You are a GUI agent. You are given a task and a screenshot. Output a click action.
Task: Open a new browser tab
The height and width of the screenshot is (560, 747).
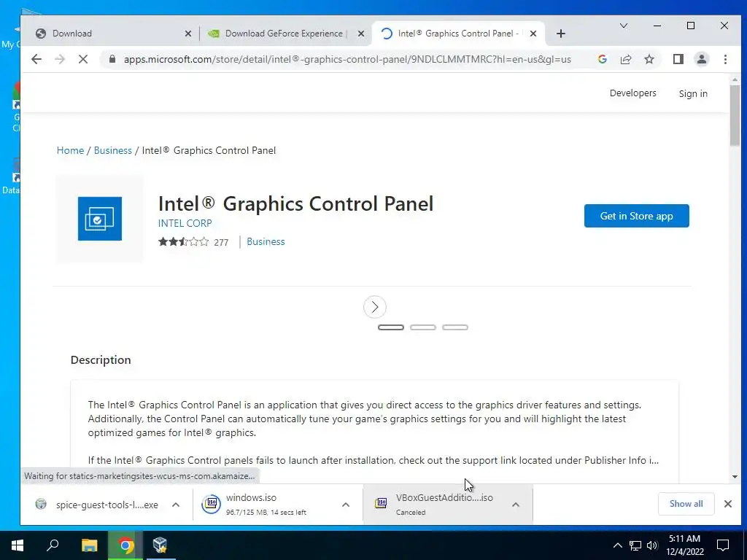click(561, 34)
